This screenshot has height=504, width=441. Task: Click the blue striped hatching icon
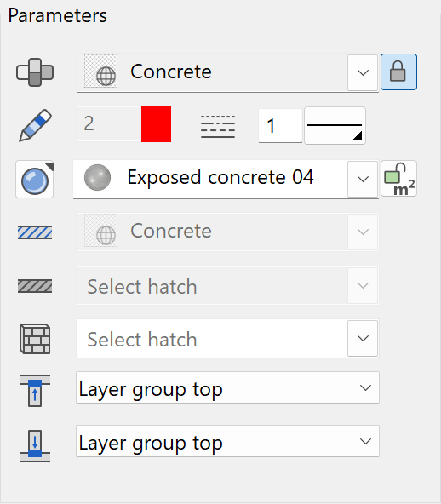(x=35, y=232)
